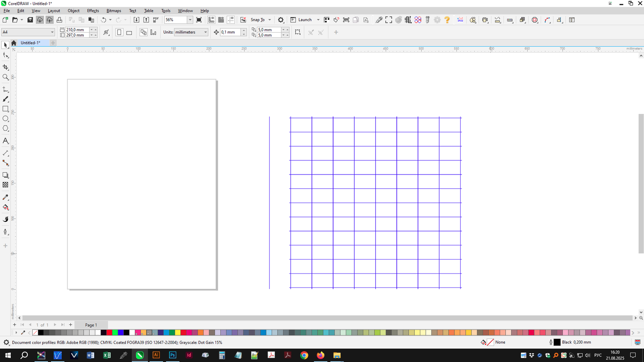This screenshot has height=362, width=644.
Task: Activate the Zoom tool in toolbox
Action: (6, 77)
